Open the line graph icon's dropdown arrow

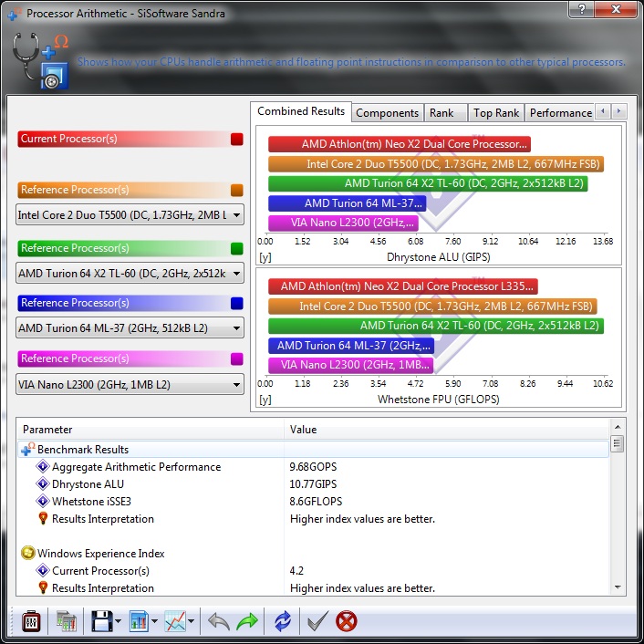[x=191, y=621]
